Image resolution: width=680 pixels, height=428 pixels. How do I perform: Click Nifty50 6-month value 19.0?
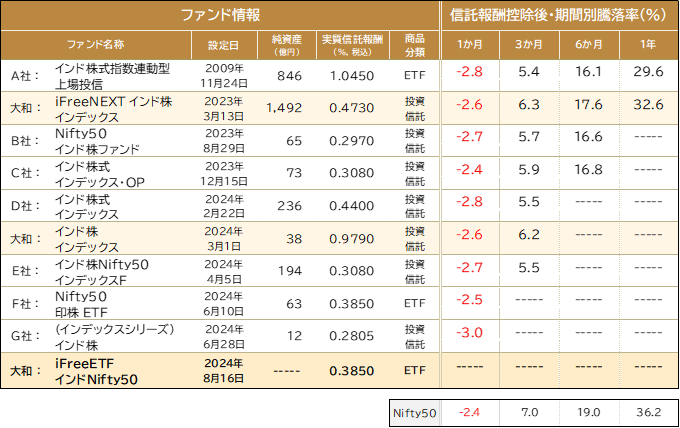588,412
